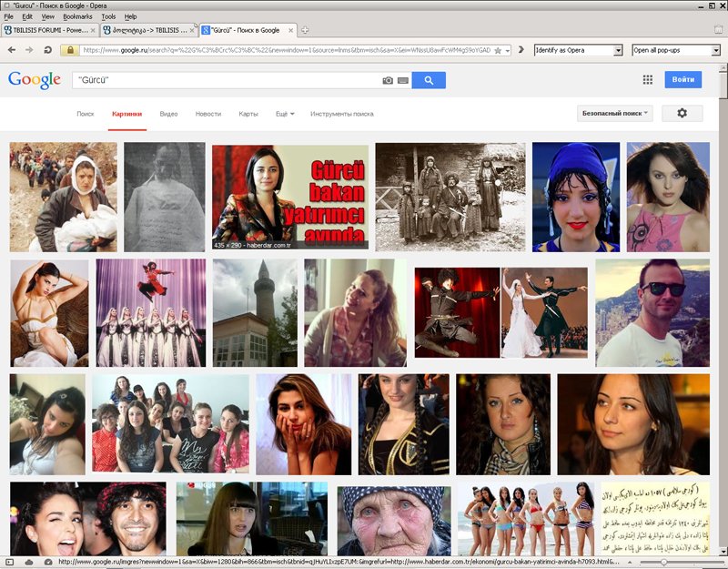Bookmark page with the star icon
Viewport: 728px width, 569px height.
click(x=498, y=50)
